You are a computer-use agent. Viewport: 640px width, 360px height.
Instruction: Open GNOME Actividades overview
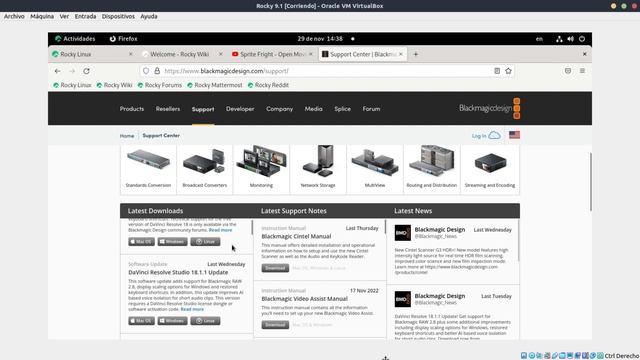click(x=75, y=39)
